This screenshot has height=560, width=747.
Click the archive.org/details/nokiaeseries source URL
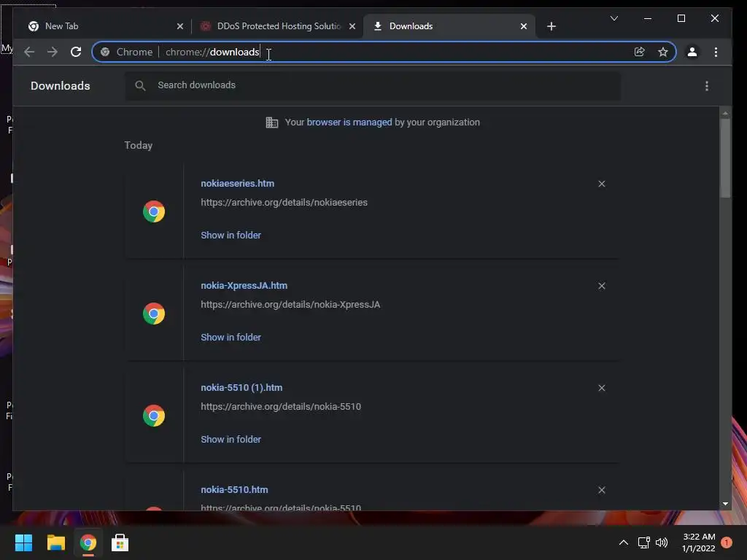284,203
